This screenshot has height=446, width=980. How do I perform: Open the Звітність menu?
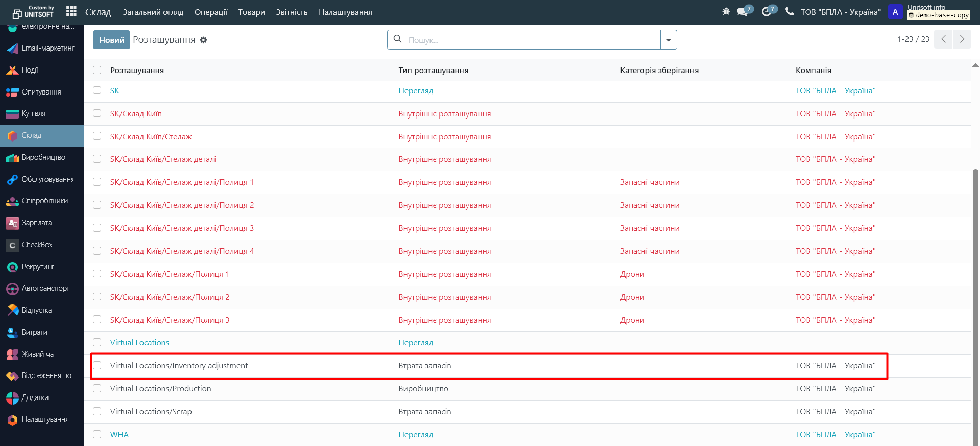pyautogui.click(x=292, y=12)
